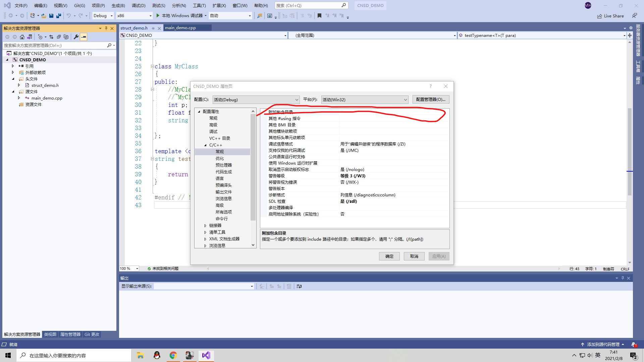Open Visual Studio from the taskbar
Viewport: 644px width, 362px height.
pyautogui.click(x=206, y=355)
